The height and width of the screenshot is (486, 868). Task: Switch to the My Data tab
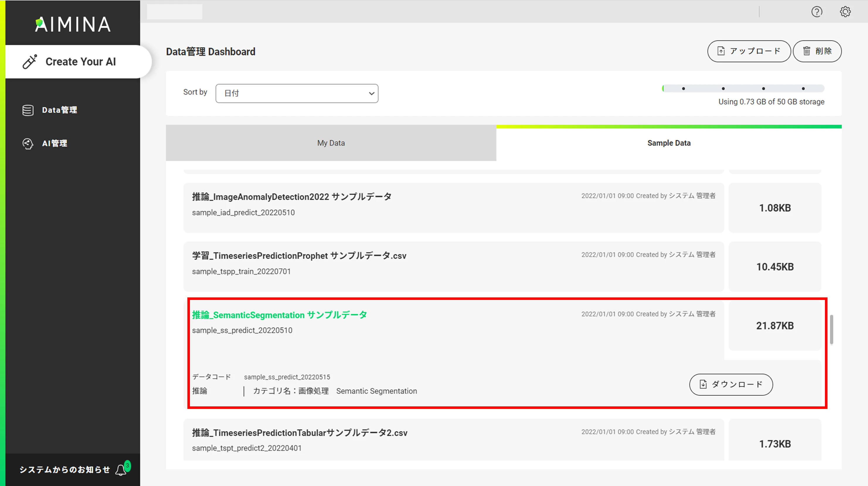pyautogui.click(x=331, y=143)
